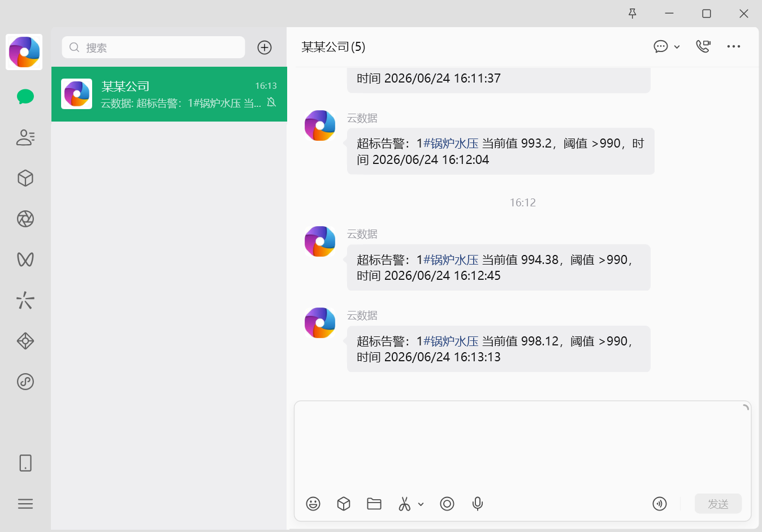Click the #锅炉水压 link in the 993.2 message

451,144
